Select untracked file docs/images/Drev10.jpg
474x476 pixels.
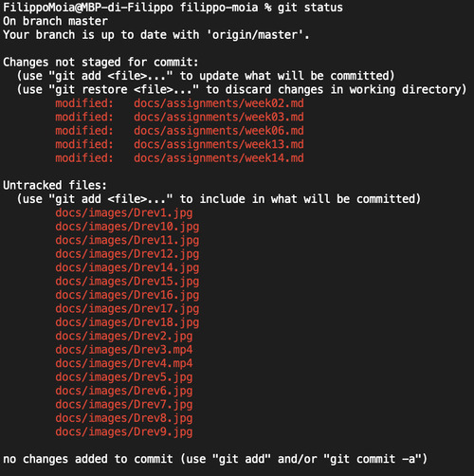[x=127, y=227]
